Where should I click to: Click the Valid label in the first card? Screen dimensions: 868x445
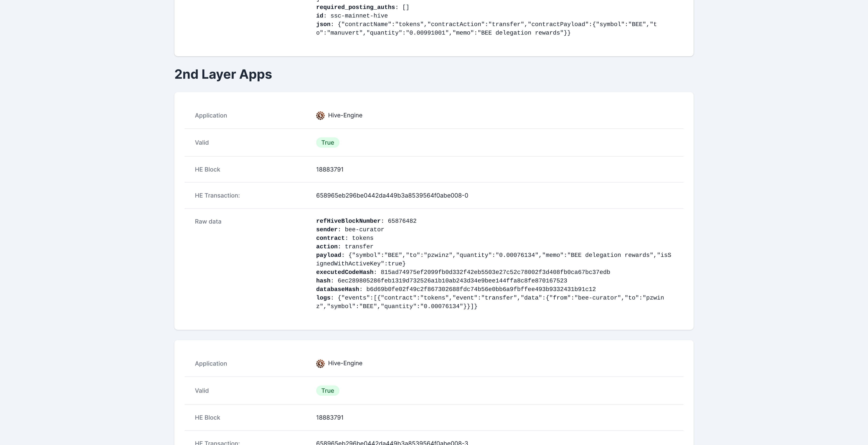pos(202,143)
